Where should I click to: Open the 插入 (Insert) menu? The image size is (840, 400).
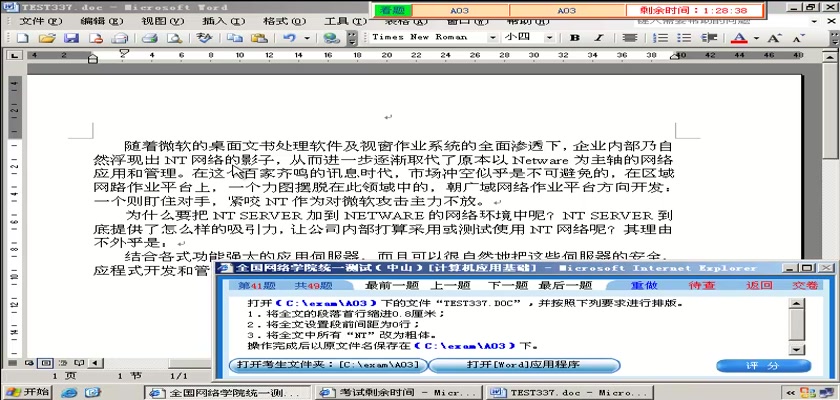click(x=223, y=21)
